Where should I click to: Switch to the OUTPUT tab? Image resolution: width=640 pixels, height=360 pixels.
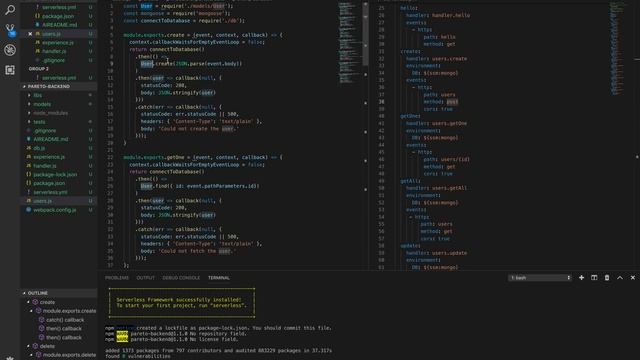click(145, 278)
